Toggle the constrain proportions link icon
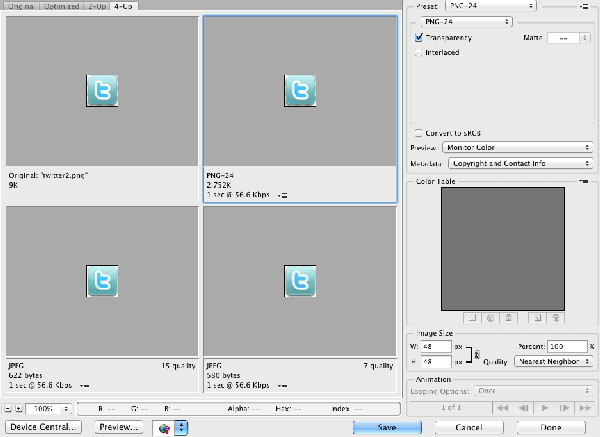This screenshot has width=600, height=437. 477,355
